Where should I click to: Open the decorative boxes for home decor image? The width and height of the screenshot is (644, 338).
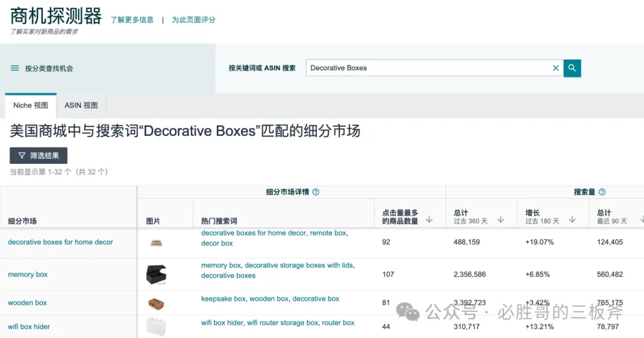156,243
